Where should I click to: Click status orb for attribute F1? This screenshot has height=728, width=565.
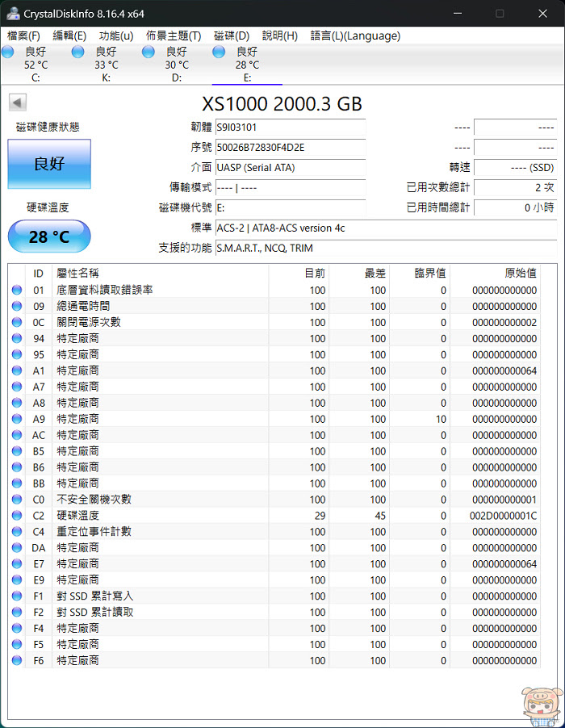(x=17, y=596)
